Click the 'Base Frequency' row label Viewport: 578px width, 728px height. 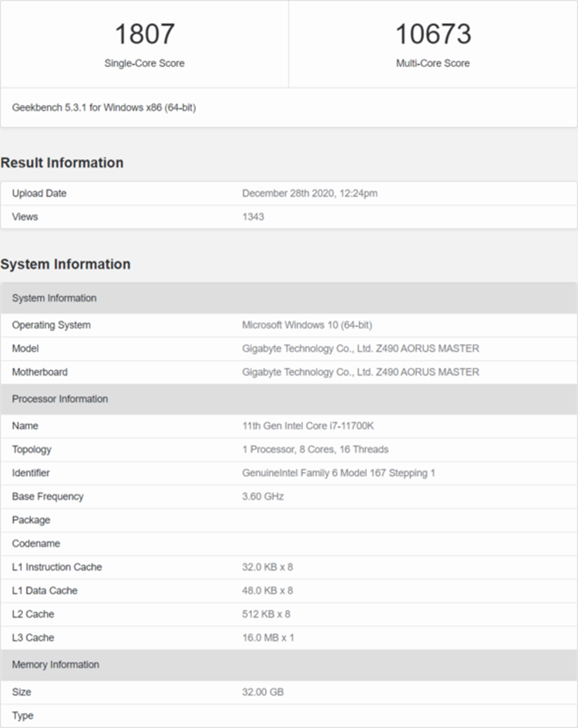pos(48,497)
